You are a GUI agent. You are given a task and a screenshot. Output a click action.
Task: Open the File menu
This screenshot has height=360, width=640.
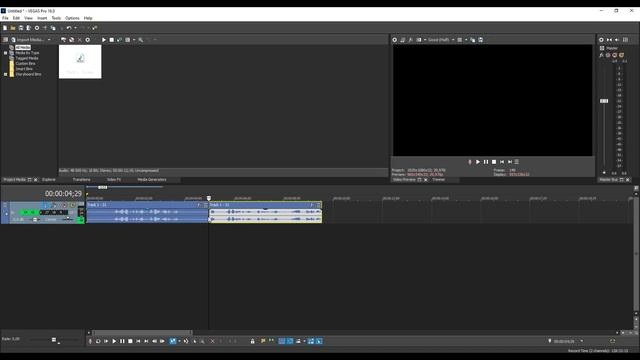[5, 18]
